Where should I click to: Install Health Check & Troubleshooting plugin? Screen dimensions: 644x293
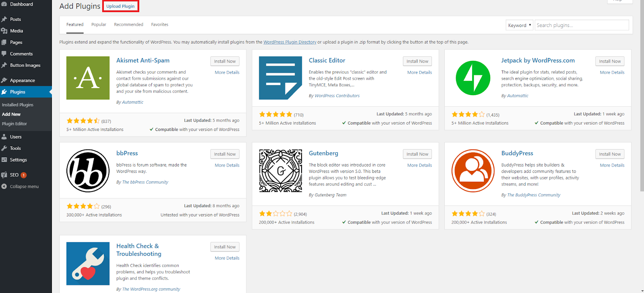click(225, 247)
